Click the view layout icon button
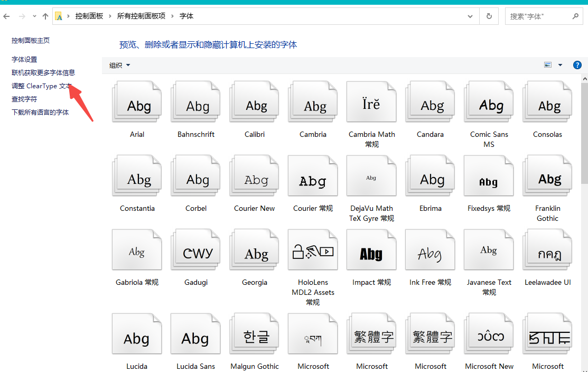 pyautogui.click(x=548, y=65)
